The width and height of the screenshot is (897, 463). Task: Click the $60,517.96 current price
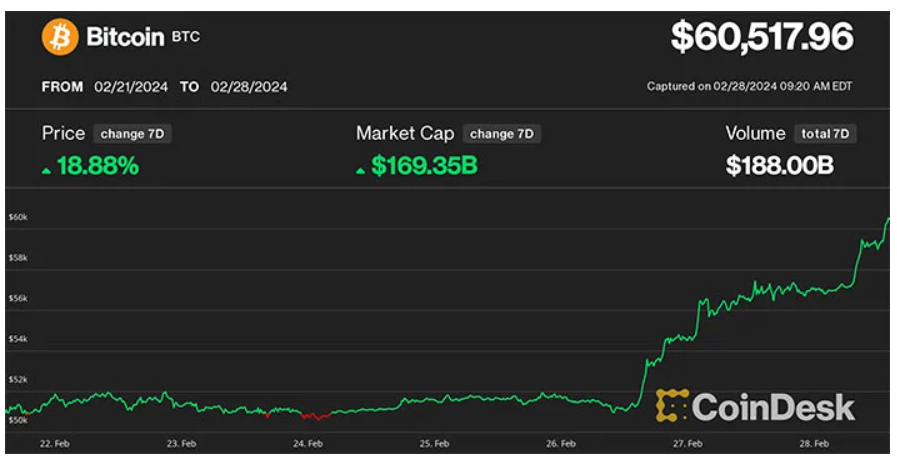pyautogui.click(x=762, y=37)
